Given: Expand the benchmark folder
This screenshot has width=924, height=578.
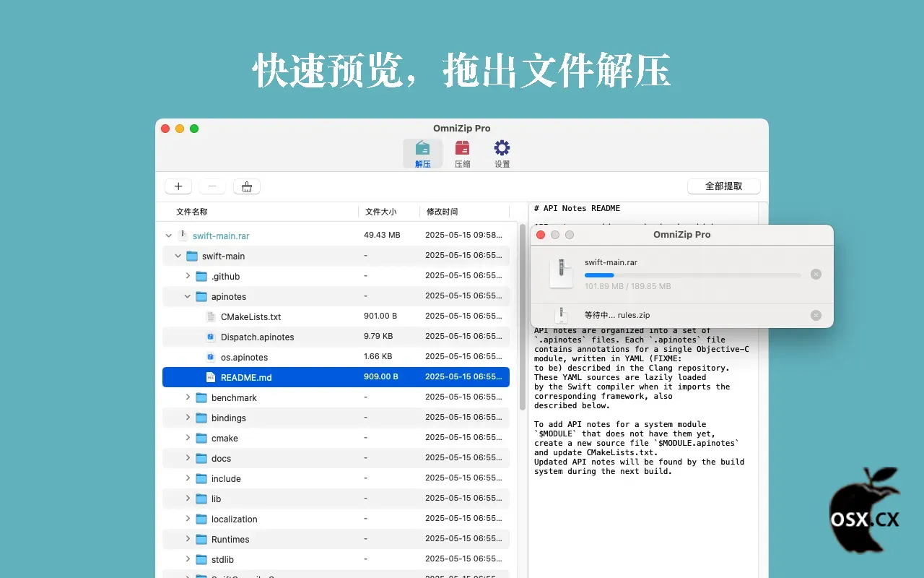Looking at the screenshot, I should 188,397.
